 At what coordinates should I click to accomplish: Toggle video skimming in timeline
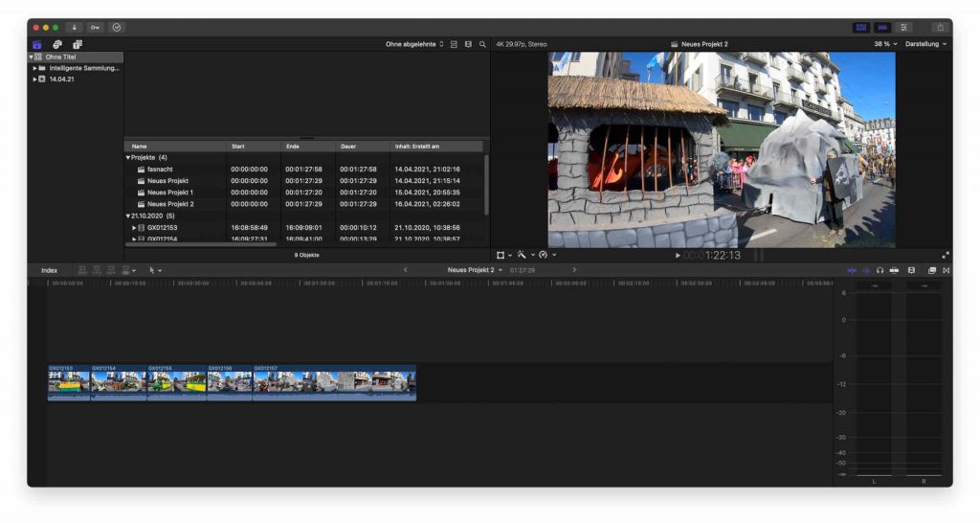851,271
